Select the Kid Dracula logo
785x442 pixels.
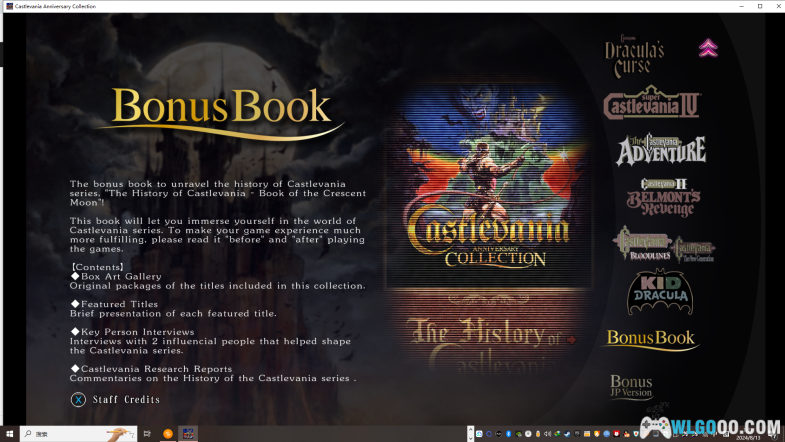pyautogui.click(x=659, y=292)
